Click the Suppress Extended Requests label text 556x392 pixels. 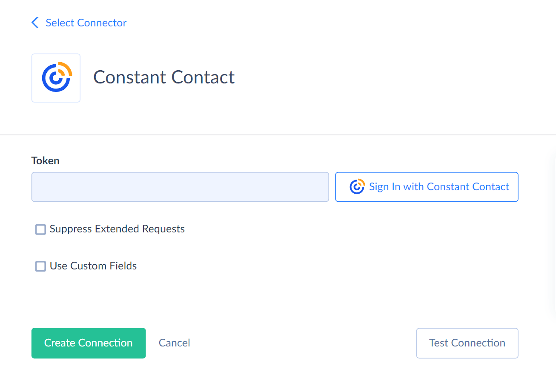(x=117, y=229)
